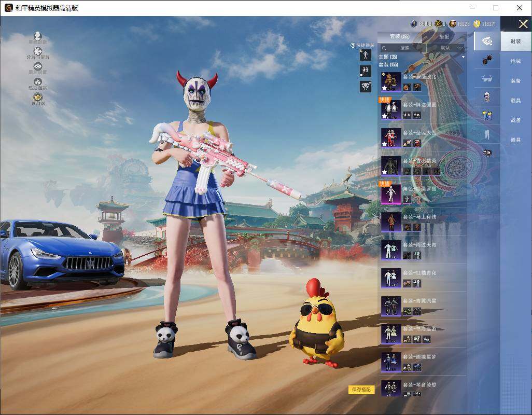This screenshot has height=415, width=532.
Task: Click first small item icon under 套装-圣诞大吉
Action: click(407, 144)
